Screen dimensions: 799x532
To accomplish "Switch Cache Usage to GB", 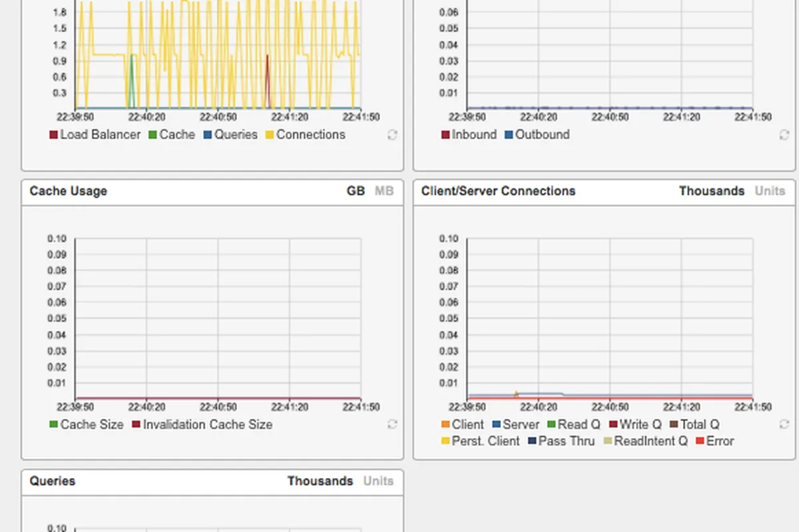I will coord(356,191).
